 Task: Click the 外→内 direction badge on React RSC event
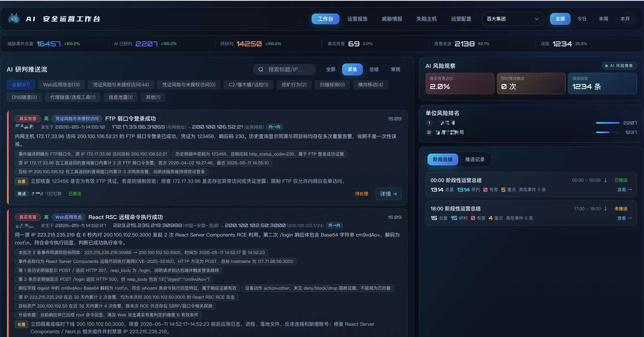[334, 226]
